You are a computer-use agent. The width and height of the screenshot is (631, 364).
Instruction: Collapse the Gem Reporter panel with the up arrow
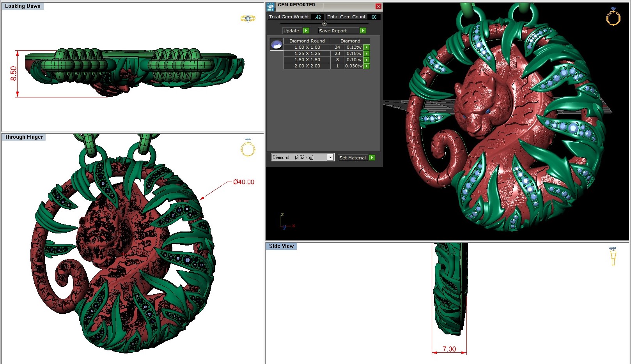[x=324, y=24]
